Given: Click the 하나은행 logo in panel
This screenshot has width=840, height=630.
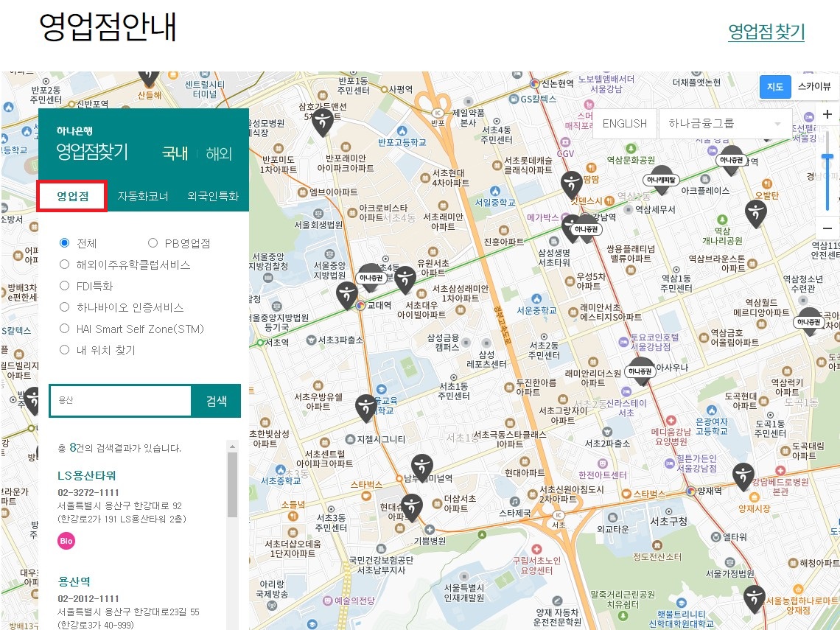Looking at the screenshot, I should pos(74,130).
